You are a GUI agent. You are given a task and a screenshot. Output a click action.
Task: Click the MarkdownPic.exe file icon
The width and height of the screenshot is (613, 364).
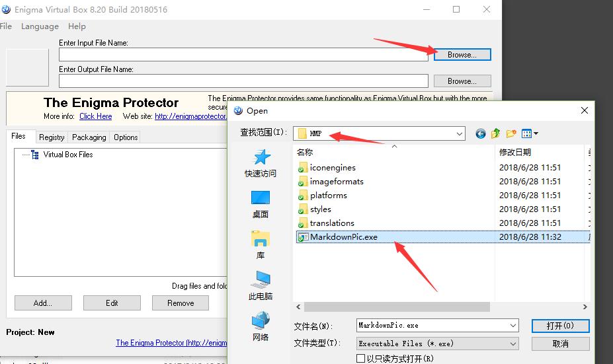coord(303,237)
